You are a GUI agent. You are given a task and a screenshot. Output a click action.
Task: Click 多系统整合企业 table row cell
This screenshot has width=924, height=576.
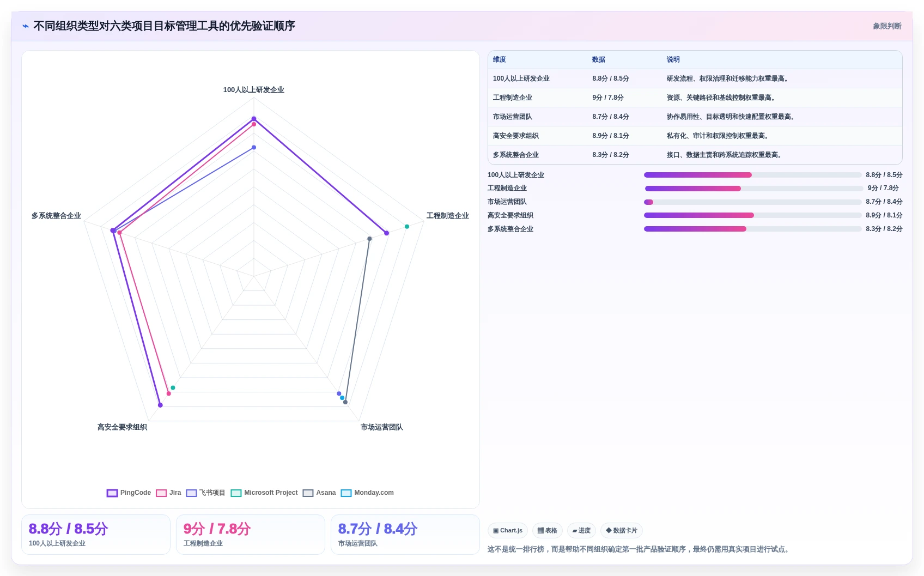(516, 155)
